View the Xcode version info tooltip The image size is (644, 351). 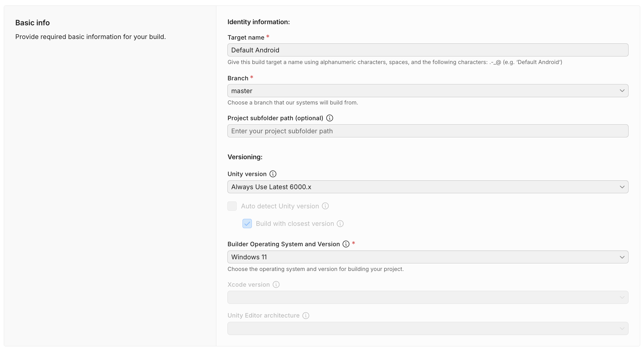point(276,284)
